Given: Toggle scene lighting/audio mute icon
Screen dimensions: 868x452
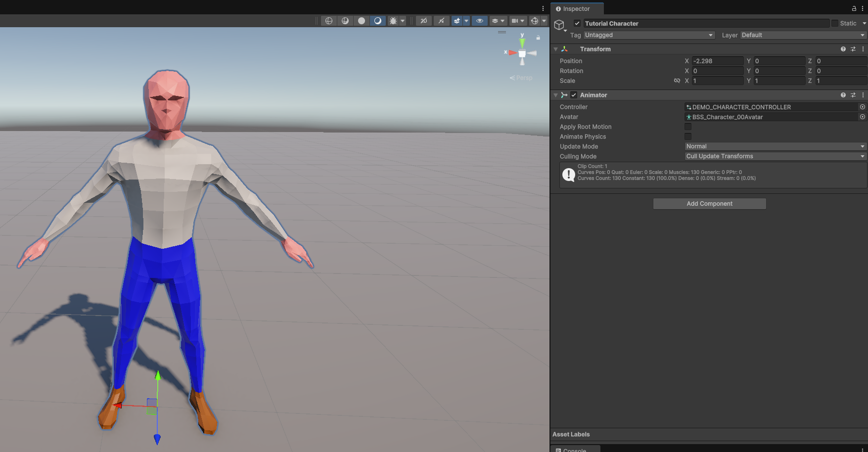Looking at the screenshot, I should pos(441,21).
